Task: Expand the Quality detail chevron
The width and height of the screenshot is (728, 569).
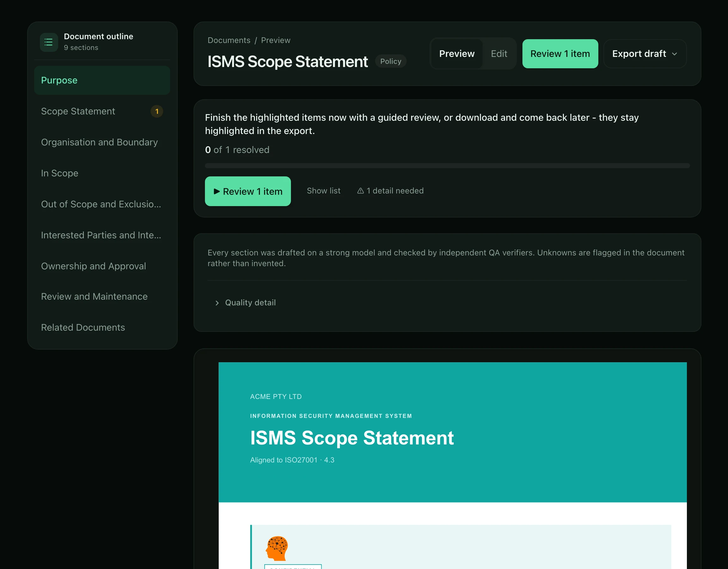Action: tap(217, 303)
